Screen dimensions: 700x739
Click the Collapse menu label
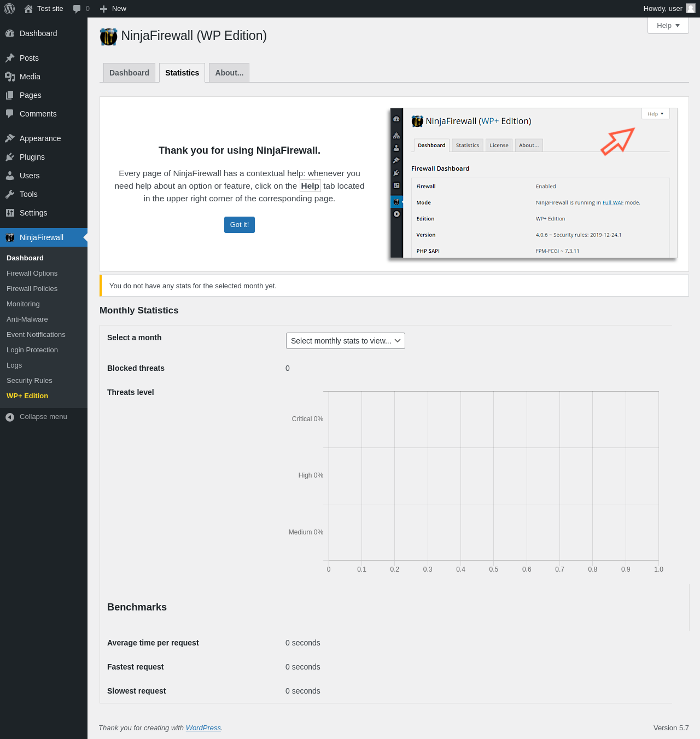coord(43,417)
